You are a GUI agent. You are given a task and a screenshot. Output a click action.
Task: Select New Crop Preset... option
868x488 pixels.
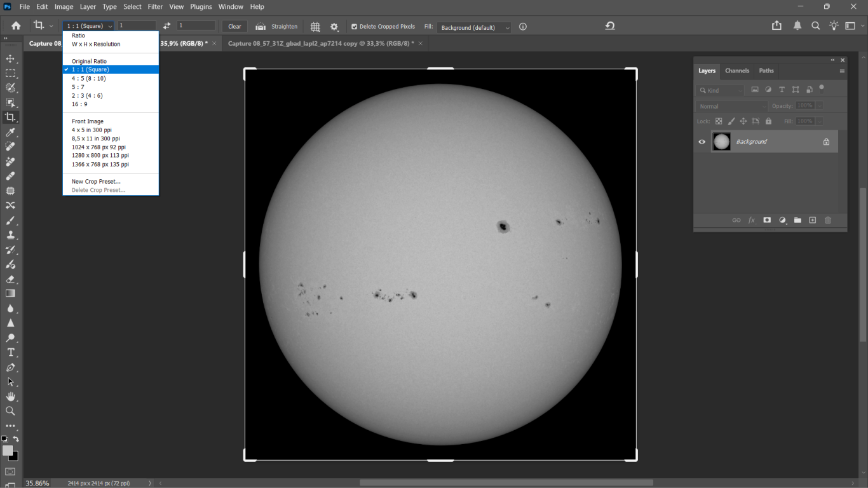[x=96, y=182]
